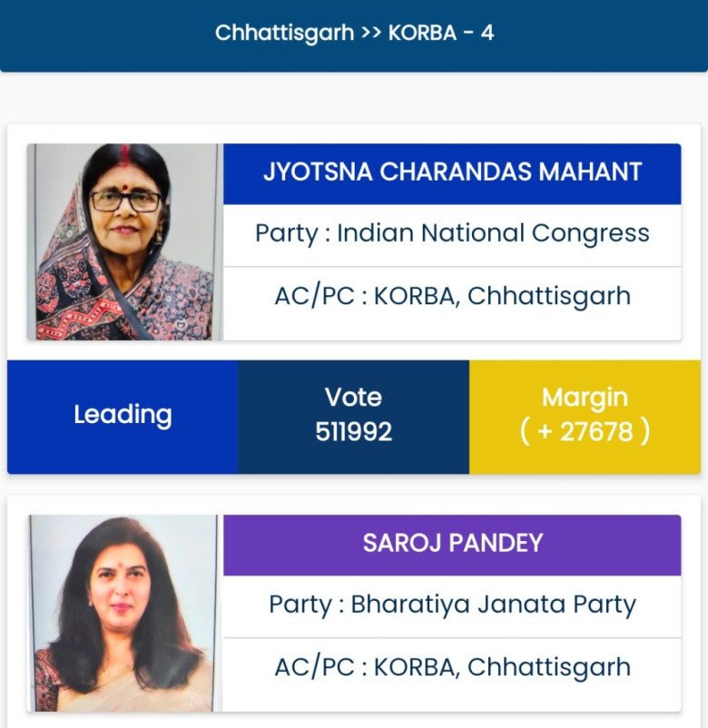The height and width of the screenshot is (728, 708).
Task: Click the >> breadcrumb separator
Action: point(371,33)
